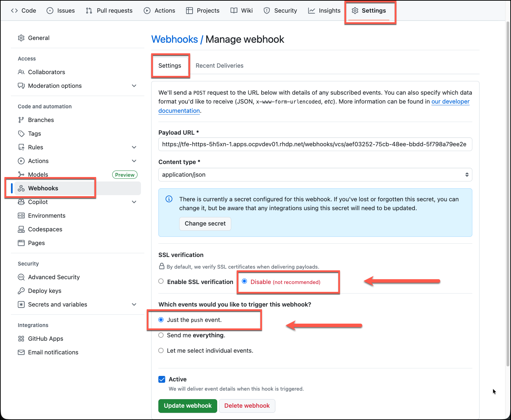The width and height of the screenshot is (511, 420).
Task: Uncheck the Active checkbox
Action: (x=162, y=379)
